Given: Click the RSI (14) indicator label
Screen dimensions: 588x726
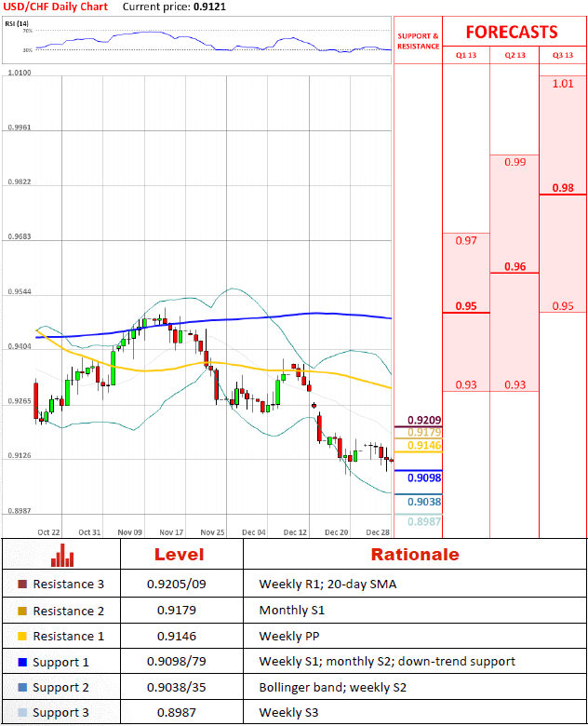Looking at the screenshot, I should (17, 23).
